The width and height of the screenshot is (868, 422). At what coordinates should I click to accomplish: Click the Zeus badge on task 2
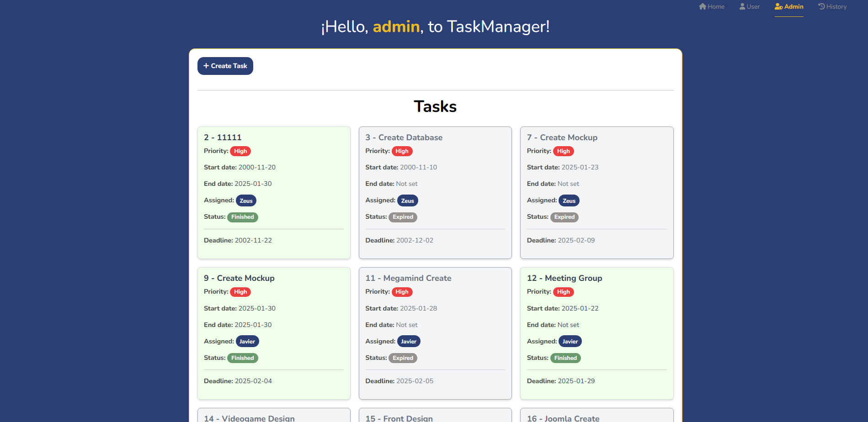[x=246, y=200]
